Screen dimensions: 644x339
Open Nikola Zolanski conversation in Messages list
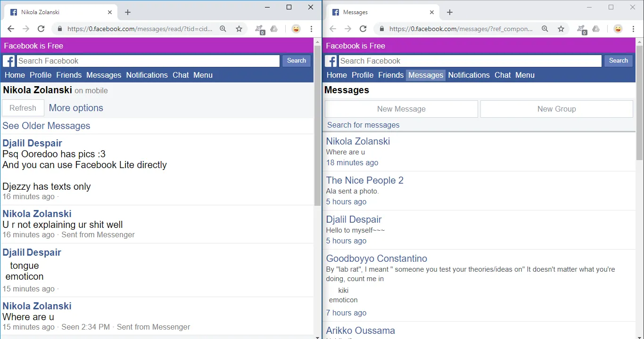(358, 141)
